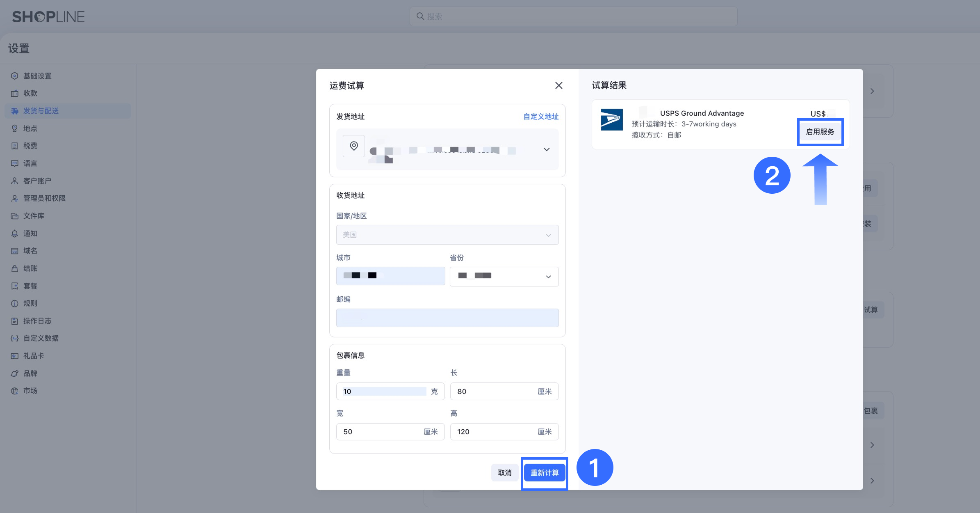
Task: Close the 运费试算 dialog with X
Action: pyautogui.click(x=558, y=85)
